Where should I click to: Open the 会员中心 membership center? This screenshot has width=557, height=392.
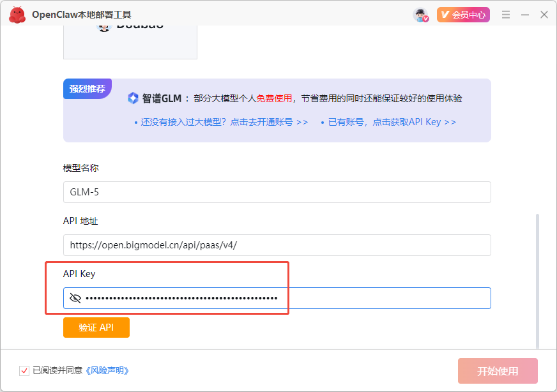462,13
